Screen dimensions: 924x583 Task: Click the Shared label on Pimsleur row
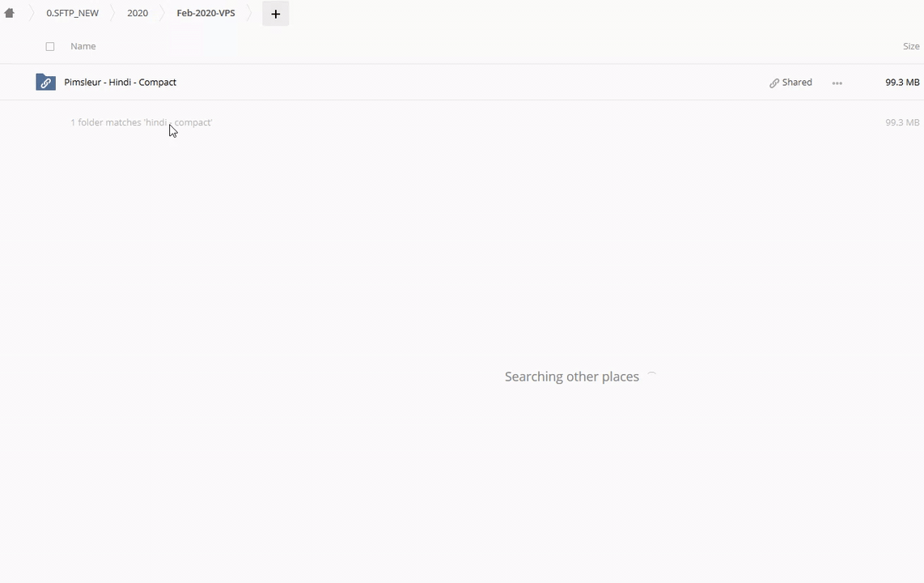click(797, 83)
